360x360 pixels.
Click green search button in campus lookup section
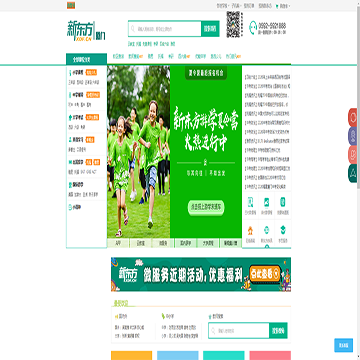pyautogui.click(x=278, y=331)
